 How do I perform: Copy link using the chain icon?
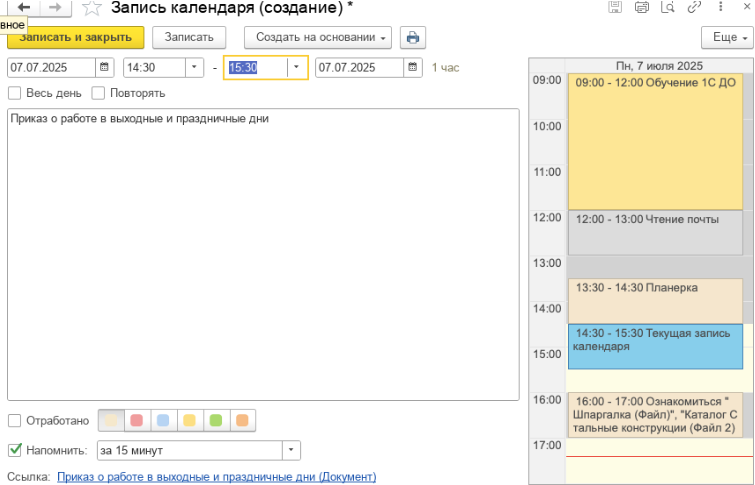[x=694, y=8]
